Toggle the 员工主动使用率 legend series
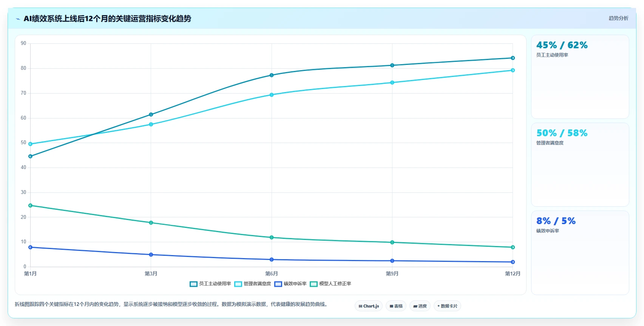This screenshot has width=644, height=326. (210, 284)
